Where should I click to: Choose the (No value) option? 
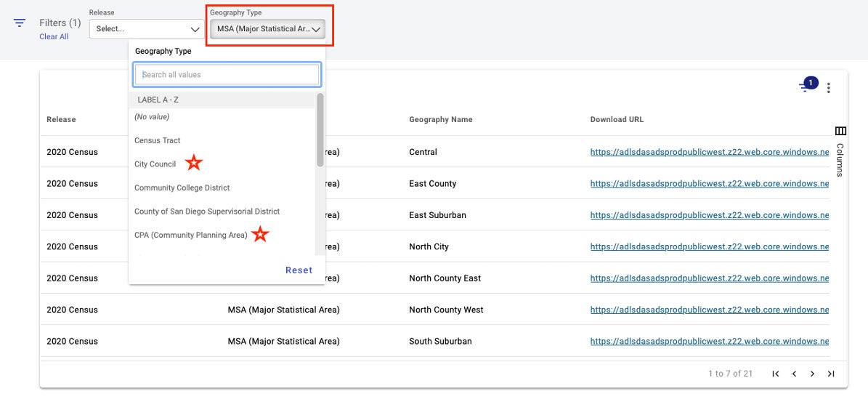click(x=152, y=116)
